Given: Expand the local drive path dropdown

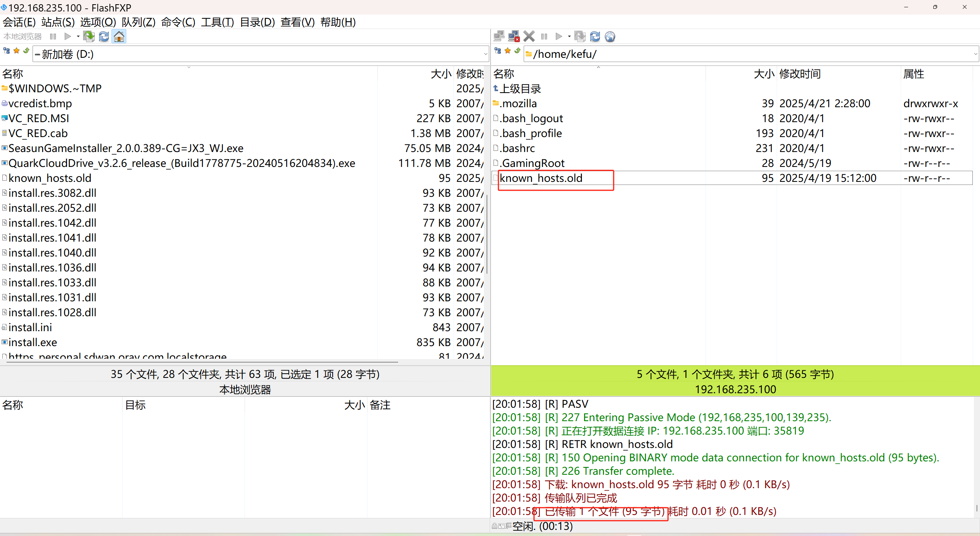Looking at the screenshot, I should pyautogui.click(x=485, y=54).
